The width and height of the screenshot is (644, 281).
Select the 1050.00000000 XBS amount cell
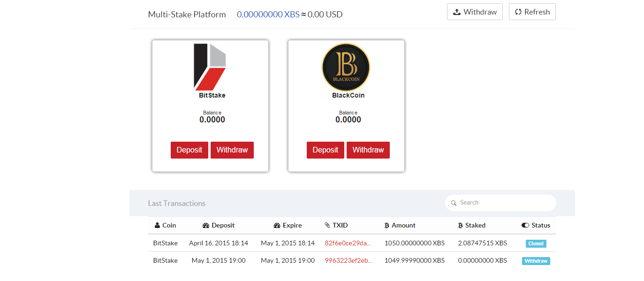point(415,243)
